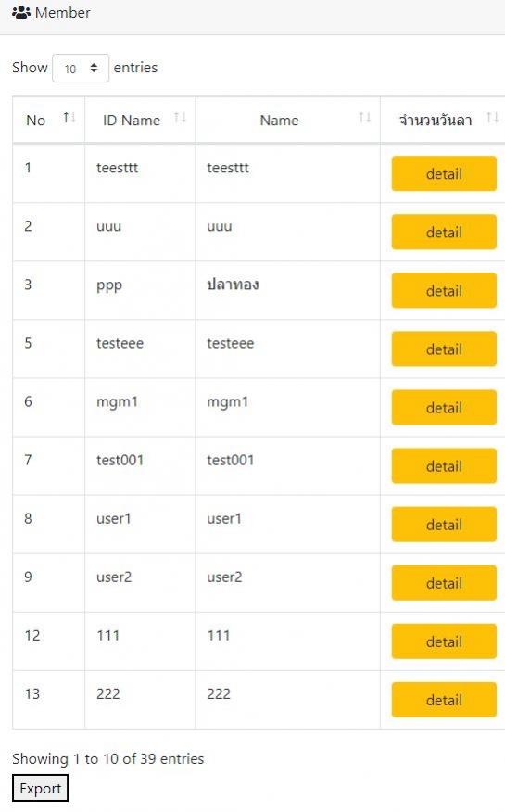Screen dimensions: 505x812
Task: Click the Name column header text
Action: pyautogui.click(x=279, y=121)
